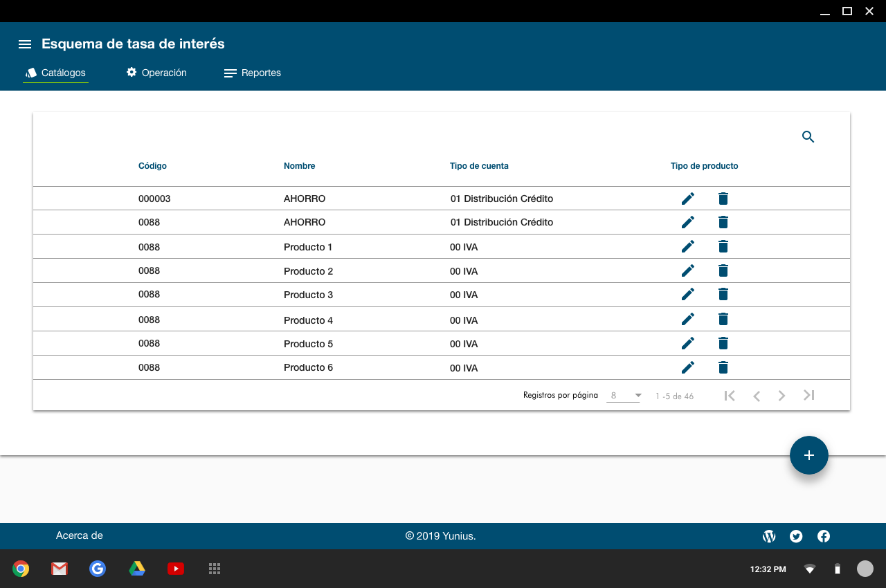Viewport: 886px width, 588px height.
Task: Select the Catálogos tab
Action: point(55,73)
